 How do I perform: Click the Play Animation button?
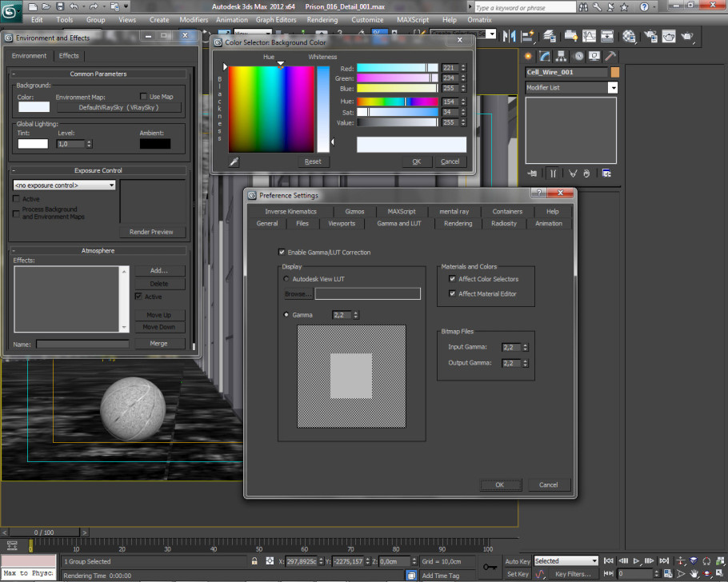pos(637,561)
